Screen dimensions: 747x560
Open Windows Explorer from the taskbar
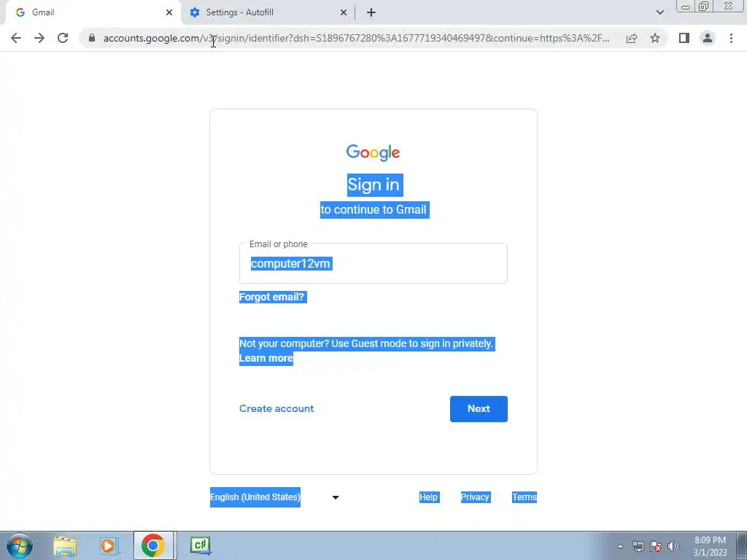pos(65,545)
